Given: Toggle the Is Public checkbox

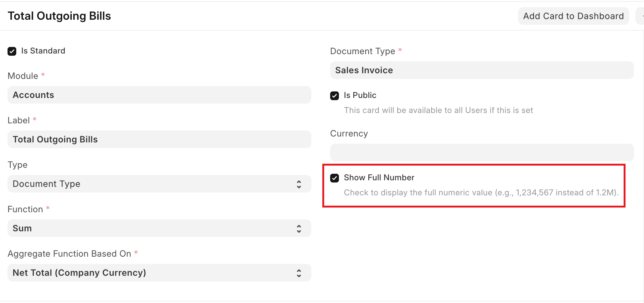Looking at the screenshot, I should click(335, 95).
